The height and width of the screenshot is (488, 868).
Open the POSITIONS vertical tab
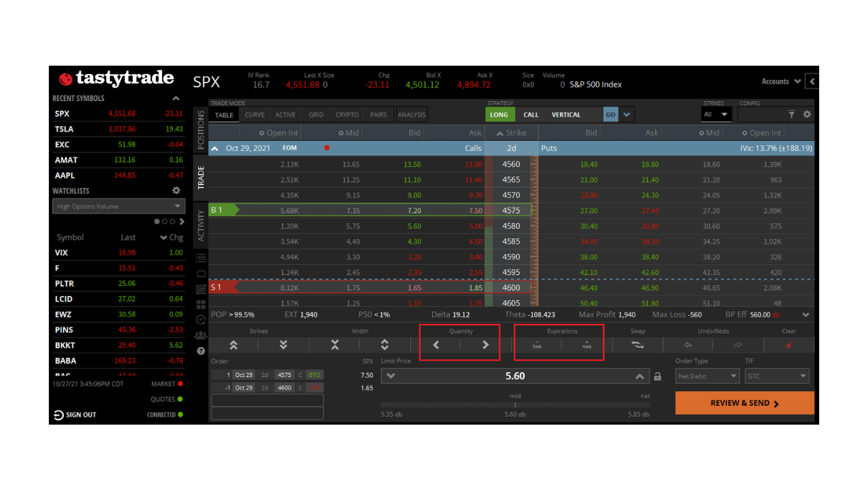[x=201, y=130]
